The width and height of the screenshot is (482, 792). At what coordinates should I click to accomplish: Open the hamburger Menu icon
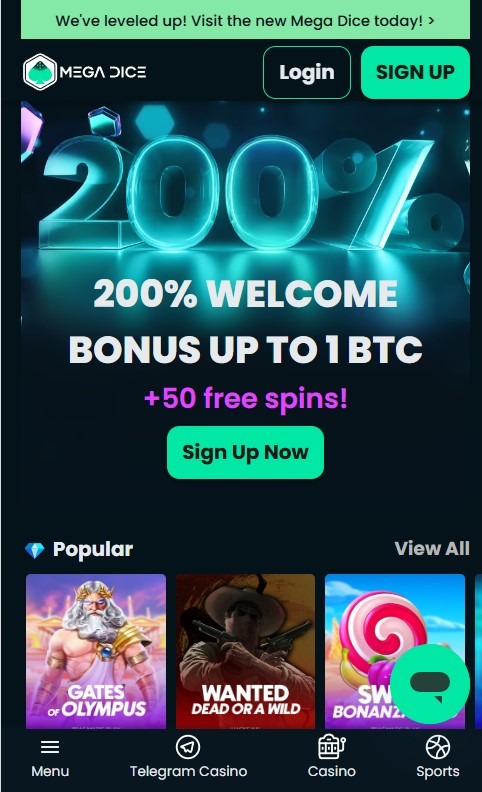click(x=50, y=747)
